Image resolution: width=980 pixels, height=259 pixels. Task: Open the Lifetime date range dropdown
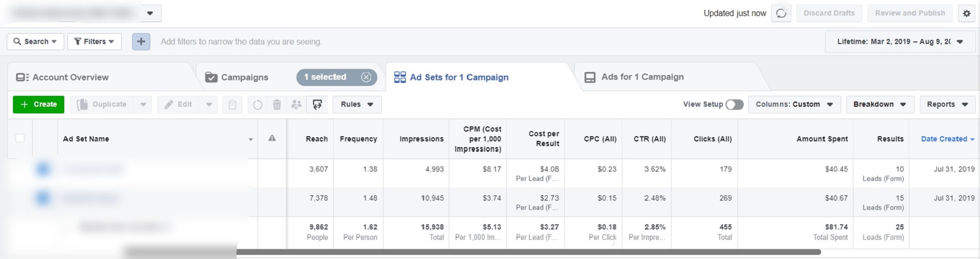click(x=900, y=42)
